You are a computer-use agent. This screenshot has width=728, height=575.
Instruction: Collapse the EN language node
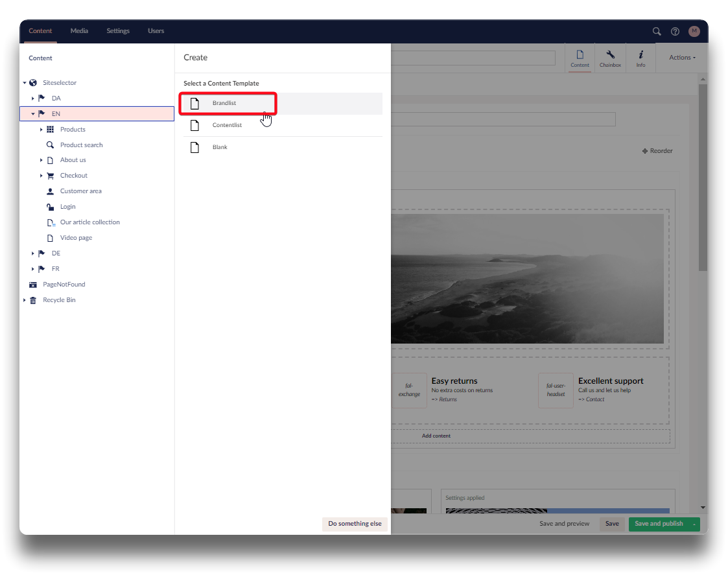[33, 114]
